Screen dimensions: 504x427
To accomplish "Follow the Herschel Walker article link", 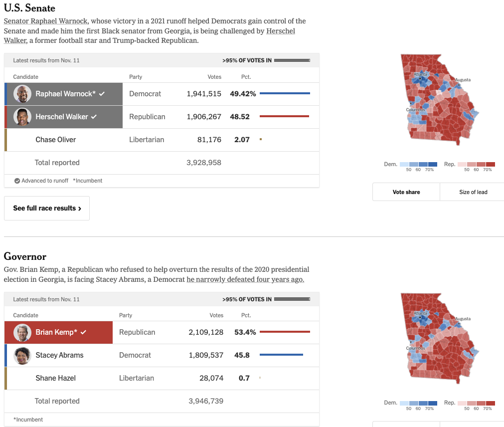I will point(280,31).
